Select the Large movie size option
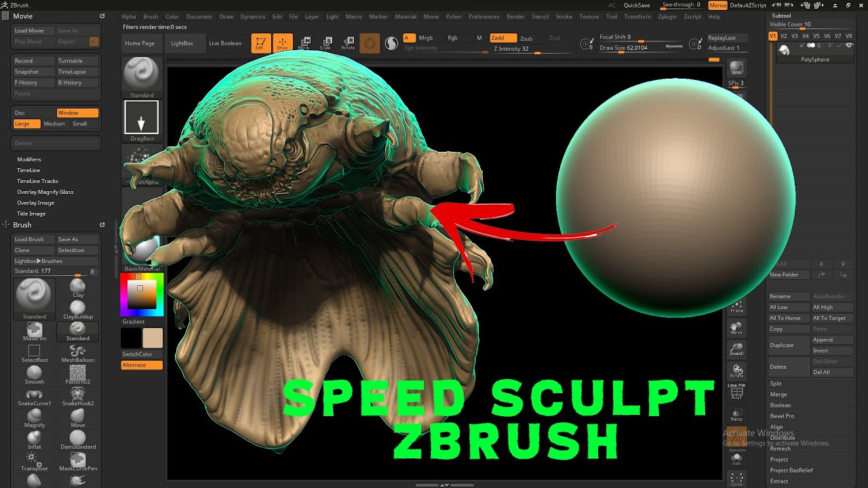 pyautogui.click(x=23, y=123)
